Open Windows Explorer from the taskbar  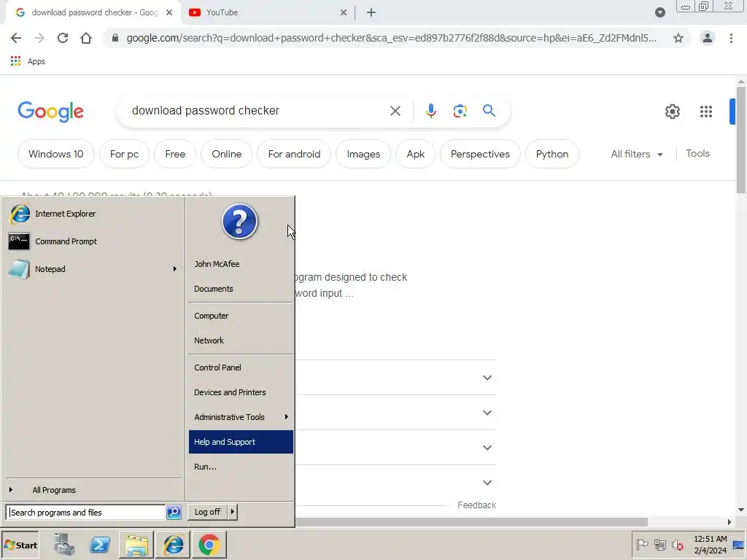tap(136, 545)
